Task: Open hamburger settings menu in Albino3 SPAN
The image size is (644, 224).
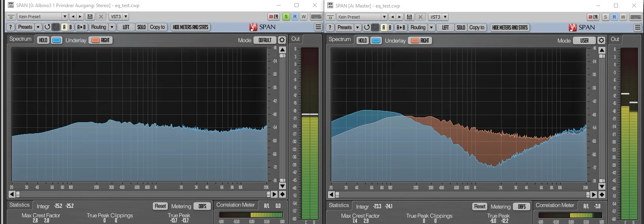Action: (x=318, y=27)
